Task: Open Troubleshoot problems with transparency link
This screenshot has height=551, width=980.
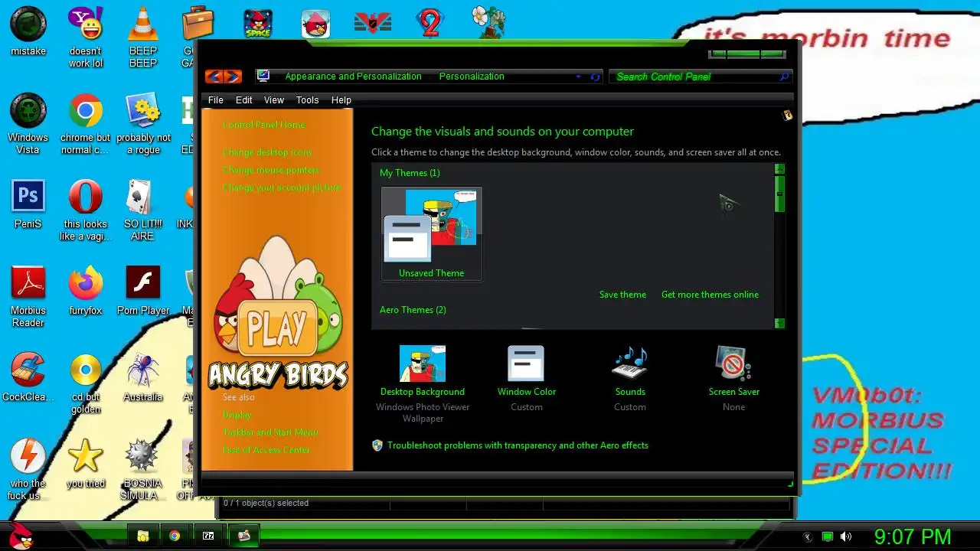Action: [518, 445]
